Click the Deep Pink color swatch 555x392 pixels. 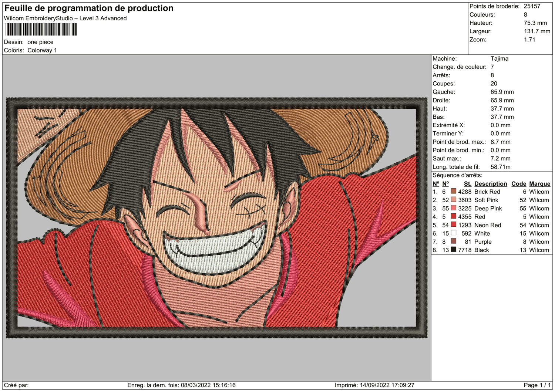[453, 208]
